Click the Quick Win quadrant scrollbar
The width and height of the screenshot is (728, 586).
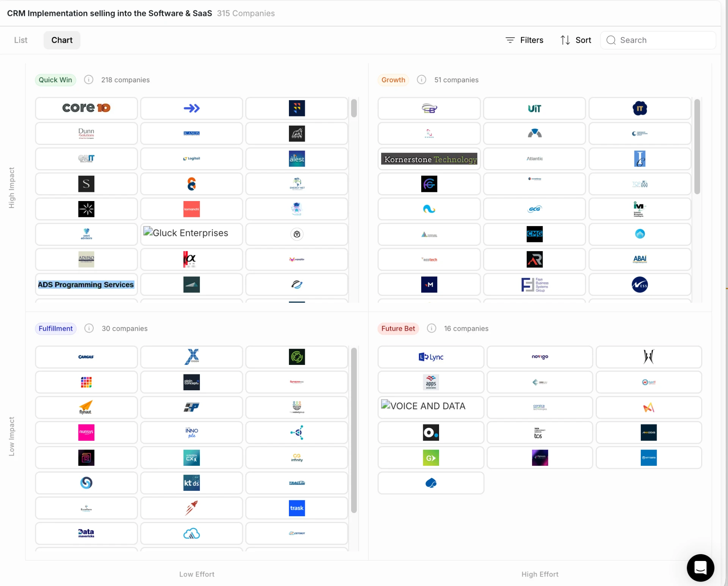(354, 108)
